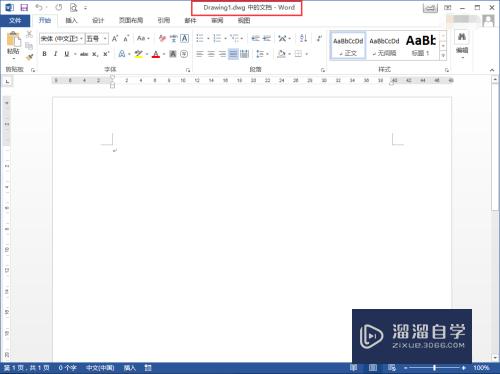500x374 pixels.
Task: Align text to the right
Action: pyautogui.click(x=222, y=54)
